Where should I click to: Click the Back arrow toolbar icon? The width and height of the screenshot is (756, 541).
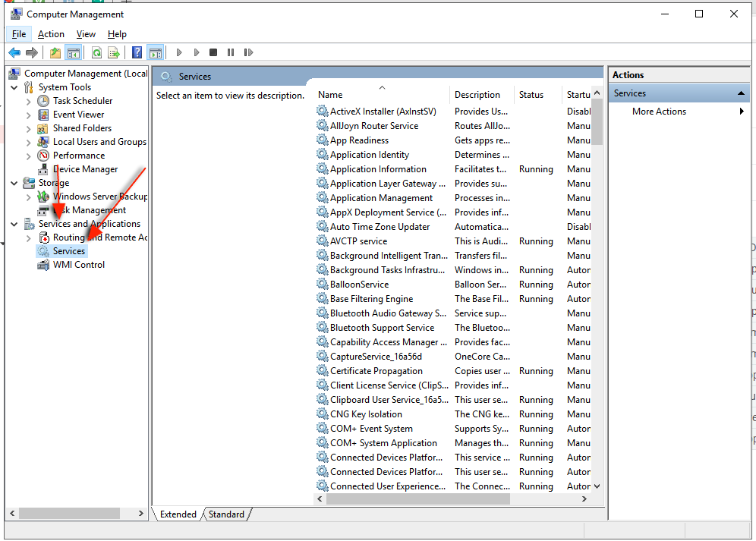[x=14, y=52]
